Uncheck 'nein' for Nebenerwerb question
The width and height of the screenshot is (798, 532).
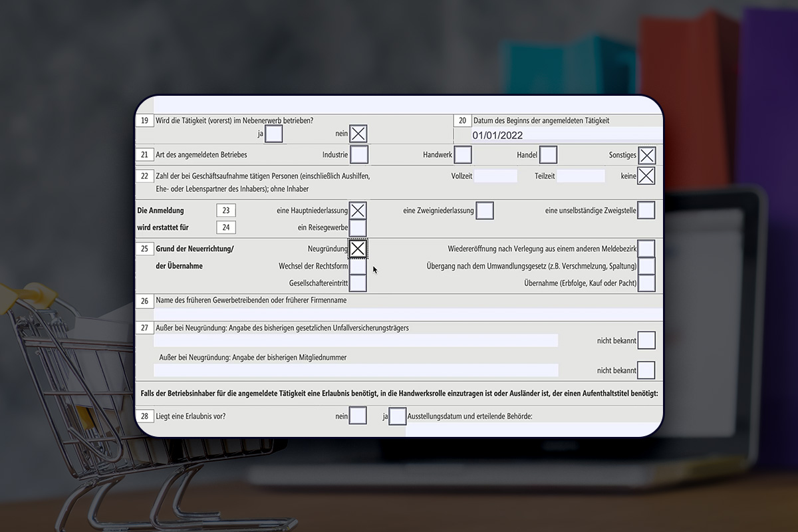coord(358,134)
